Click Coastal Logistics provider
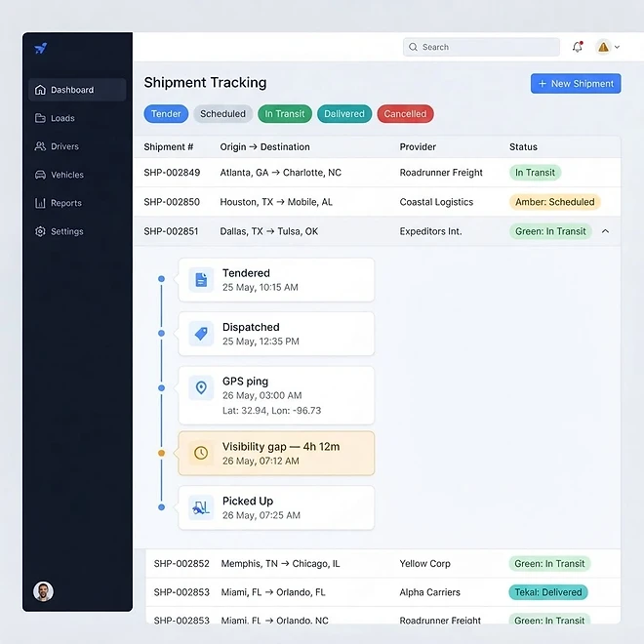 coord(436,202)
